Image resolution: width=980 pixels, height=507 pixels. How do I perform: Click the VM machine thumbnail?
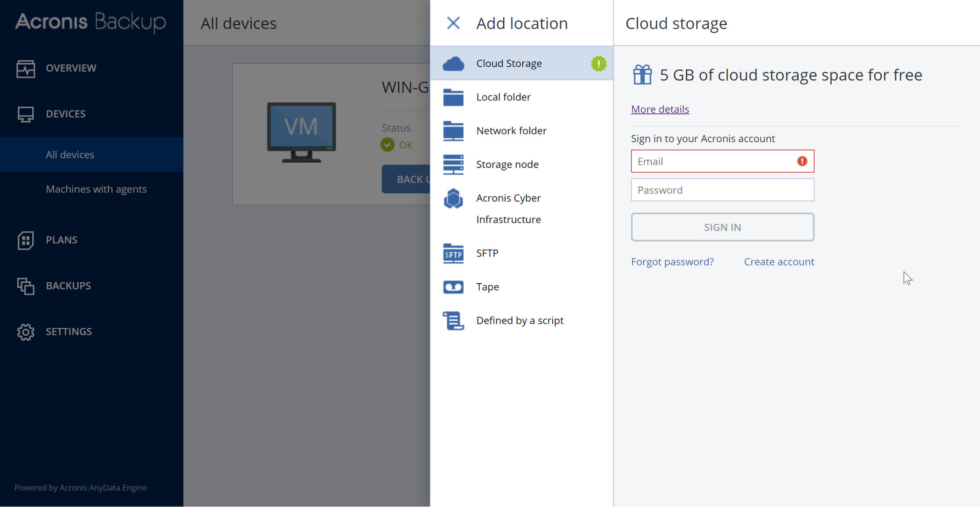click(x=301, y=132)
